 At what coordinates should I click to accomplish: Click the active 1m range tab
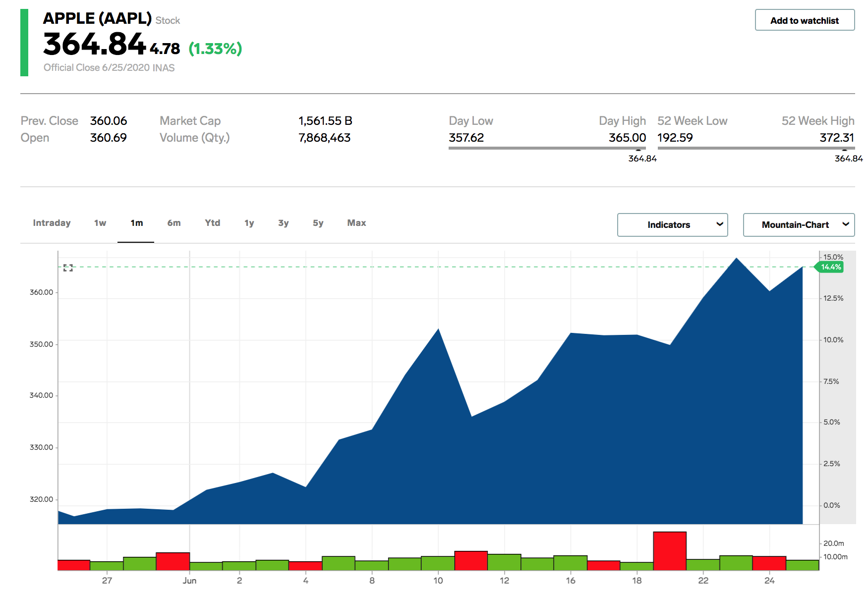point(136,223)
